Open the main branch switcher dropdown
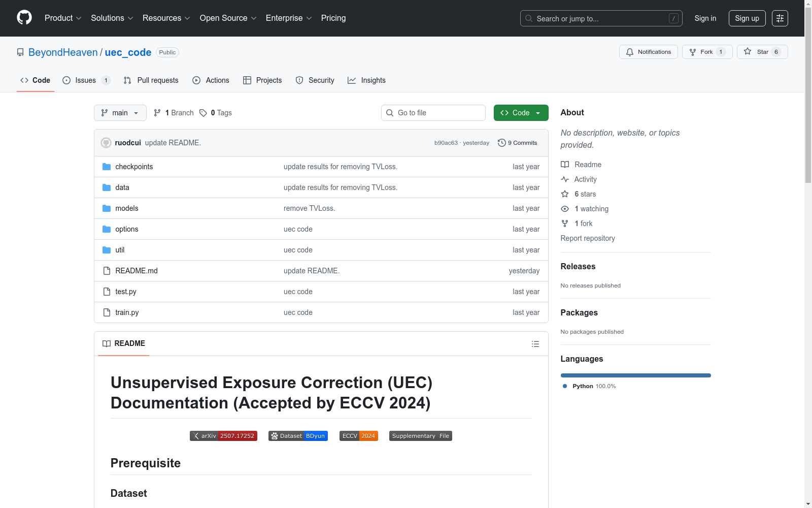Screen dimensions: 812x508 pyautogui.click(x=120, y=113)
